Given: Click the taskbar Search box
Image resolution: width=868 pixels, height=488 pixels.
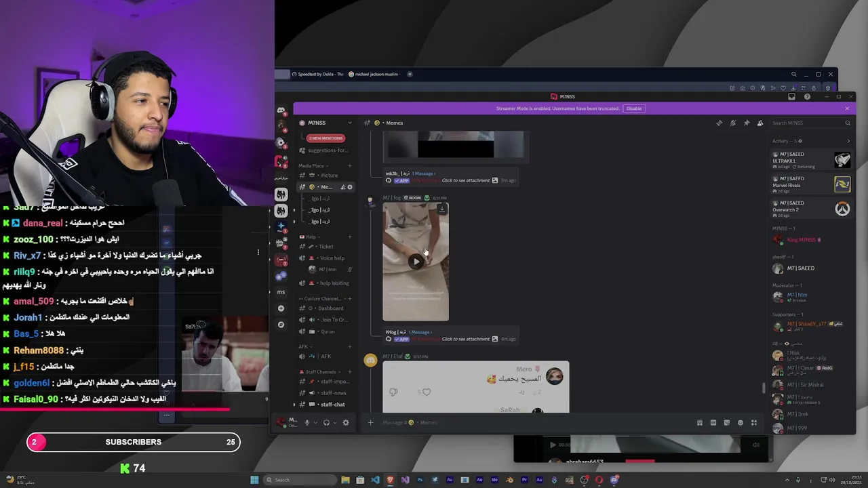Looking at the screenshot, I should click(298, 480).
